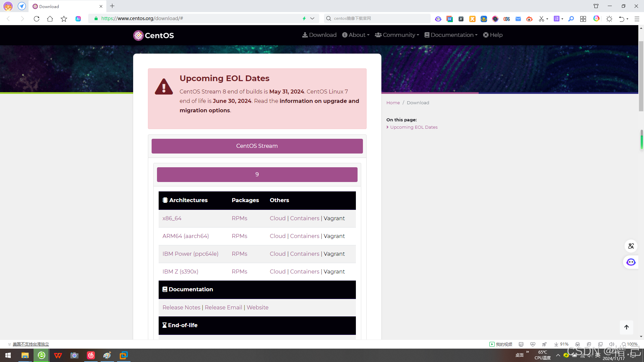Click Download in the CentOS navbar
The width and height of the screenshot is (644, 362).
(x=319, y=35)
